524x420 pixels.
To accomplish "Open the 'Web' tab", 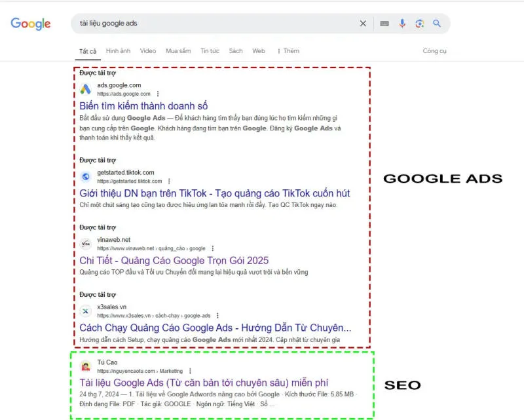I will coord(259,51).
